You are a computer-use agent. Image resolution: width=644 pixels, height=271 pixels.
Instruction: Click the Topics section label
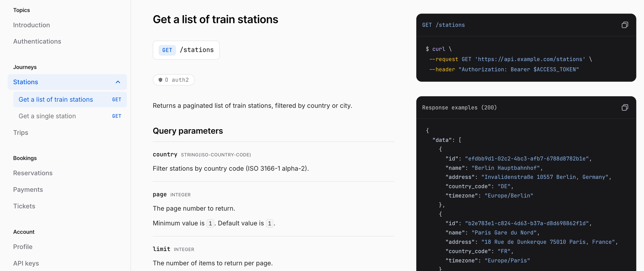click(22, 10)
